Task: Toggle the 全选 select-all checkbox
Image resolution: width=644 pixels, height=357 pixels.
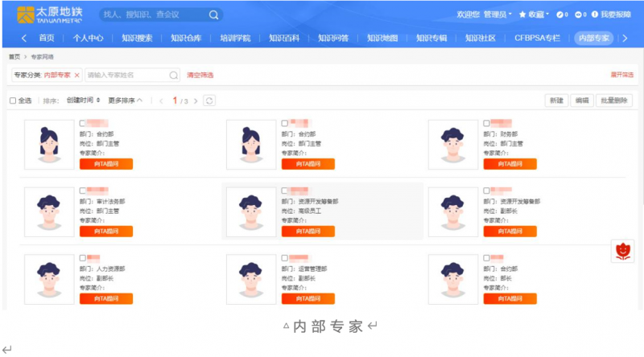Action: coord(13,101)
